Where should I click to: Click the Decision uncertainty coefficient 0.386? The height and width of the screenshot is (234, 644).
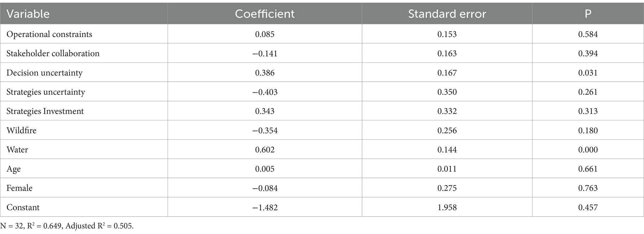[x=265, y=73]
